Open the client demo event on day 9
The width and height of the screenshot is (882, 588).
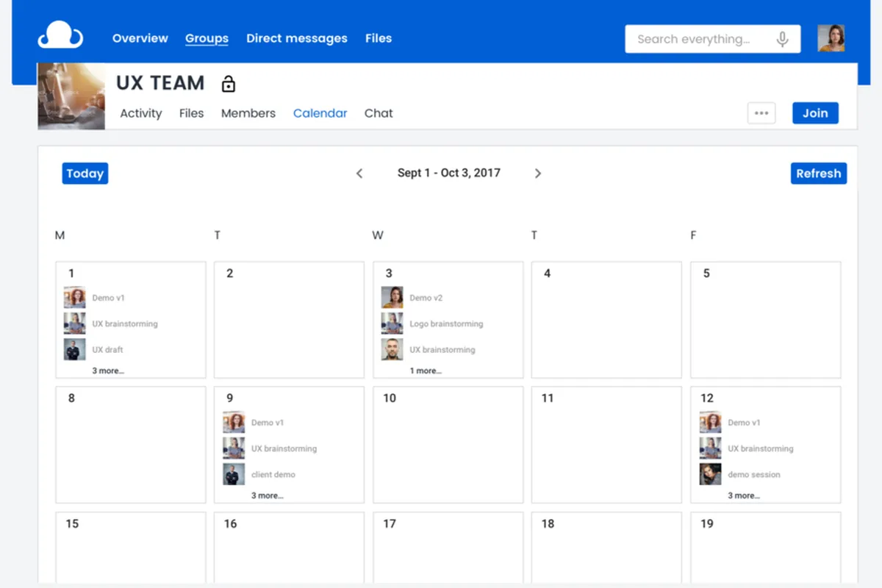273,475
